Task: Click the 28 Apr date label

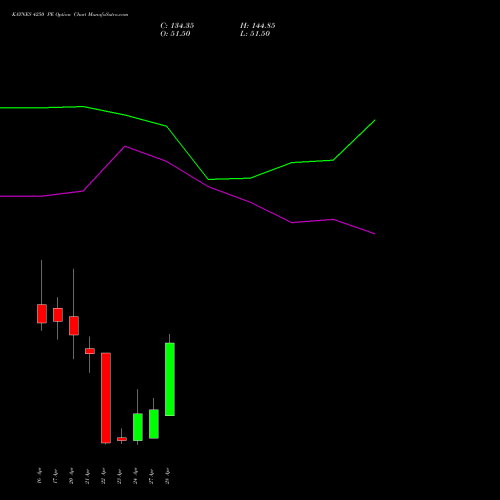Action: (x=167, y=476)
